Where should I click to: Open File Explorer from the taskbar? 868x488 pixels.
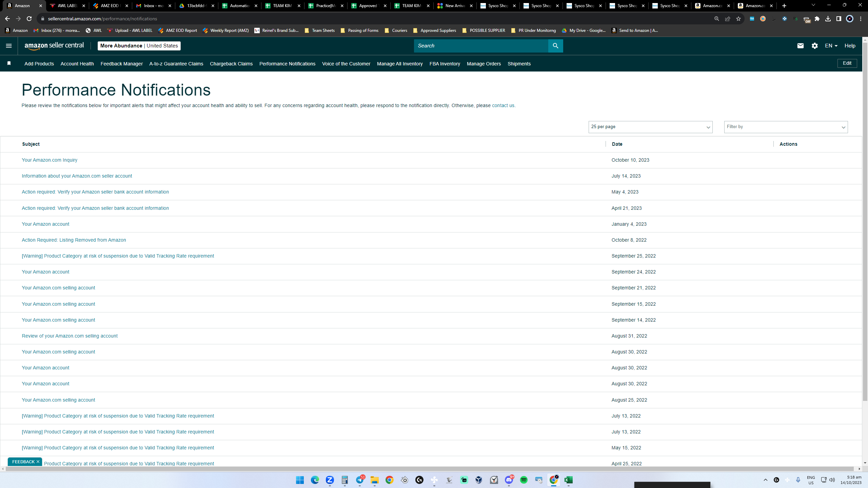click(x=375, y=480)
